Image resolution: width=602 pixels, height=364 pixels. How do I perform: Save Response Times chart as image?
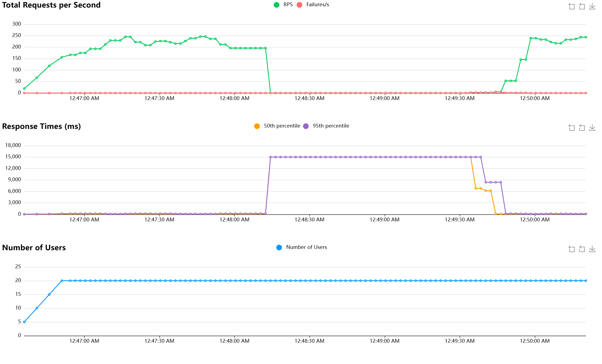pos(592,128)
